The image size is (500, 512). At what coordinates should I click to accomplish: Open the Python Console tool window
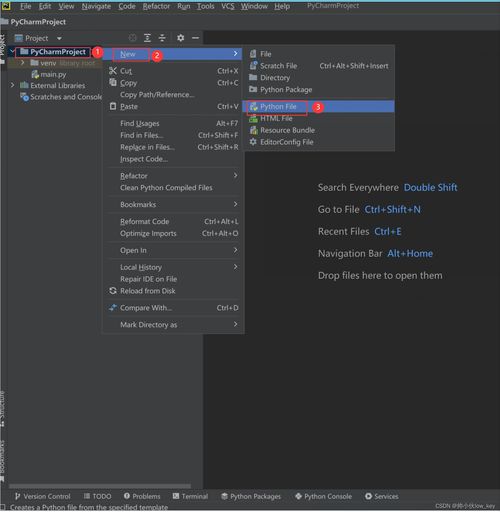point(323,497)
